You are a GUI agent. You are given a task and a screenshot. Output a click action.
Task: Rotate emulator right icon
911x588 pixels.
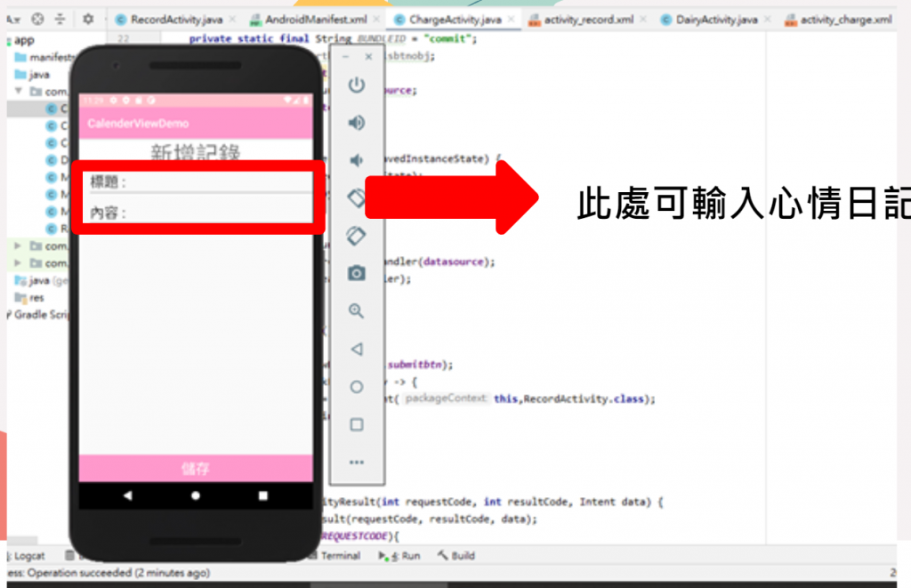356,236
